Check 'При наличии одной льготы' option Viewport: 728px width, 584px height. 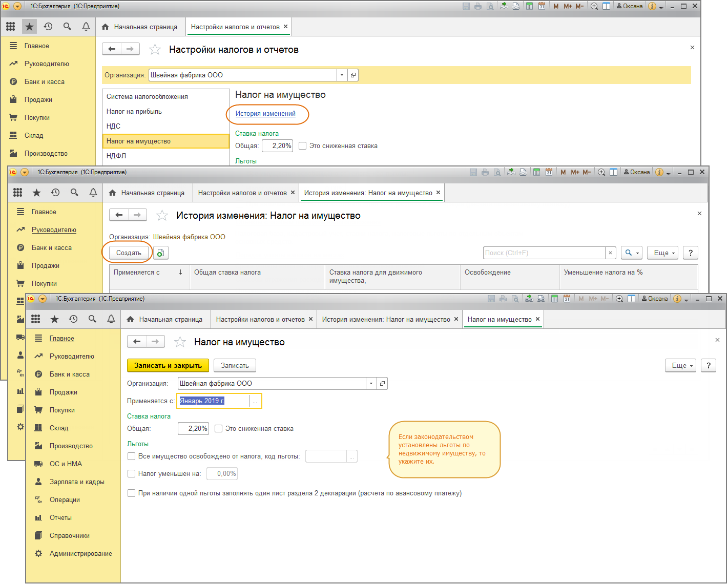click(132, 493)
